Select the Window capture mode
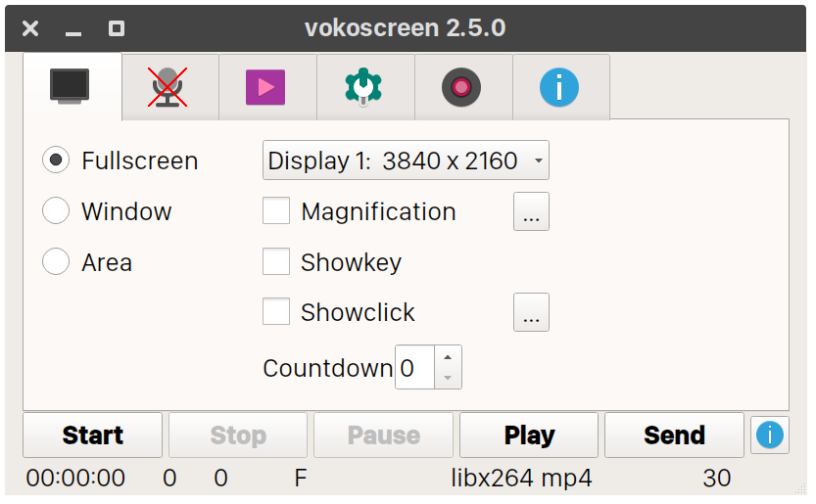The image size is (816, 504). click(x=56, y=211)
